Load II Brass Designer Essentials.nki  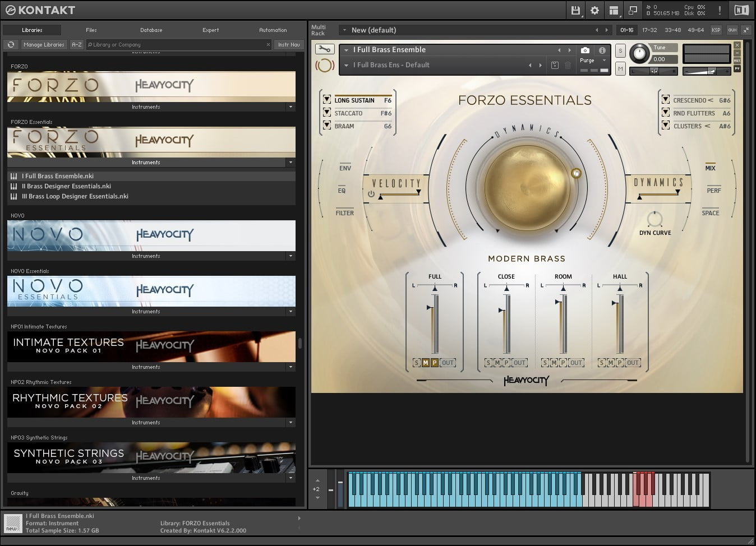click(66, 186)
